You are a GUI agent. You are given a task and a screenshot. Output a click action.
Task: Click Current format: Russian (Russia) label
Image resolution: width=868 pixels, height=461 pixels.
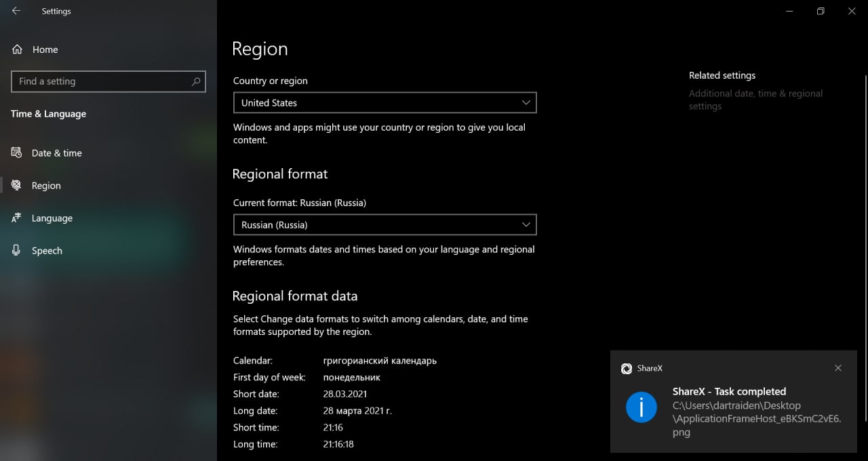300,203
